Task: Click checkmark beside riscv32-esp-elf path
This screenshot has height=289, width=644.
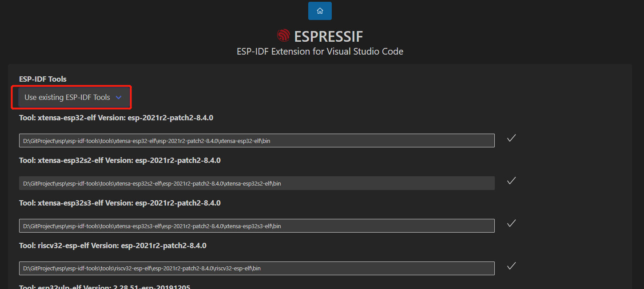Action: [511, 266]
